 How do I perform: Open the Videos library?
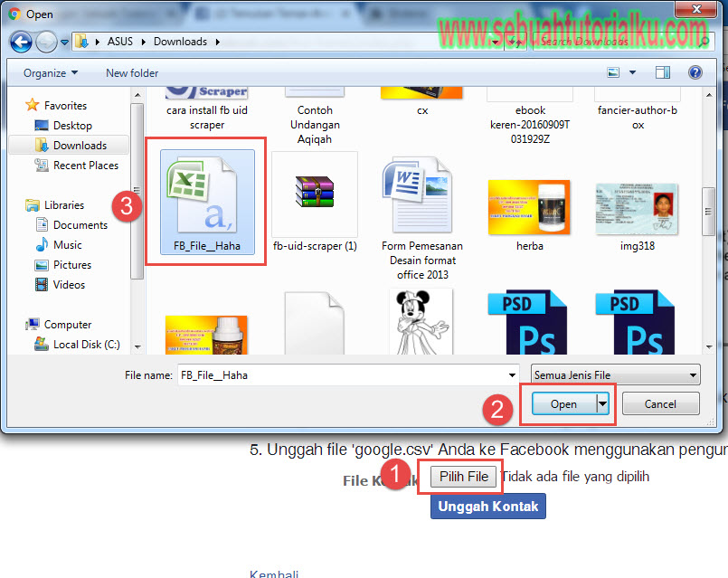click(x=60, y=285)
